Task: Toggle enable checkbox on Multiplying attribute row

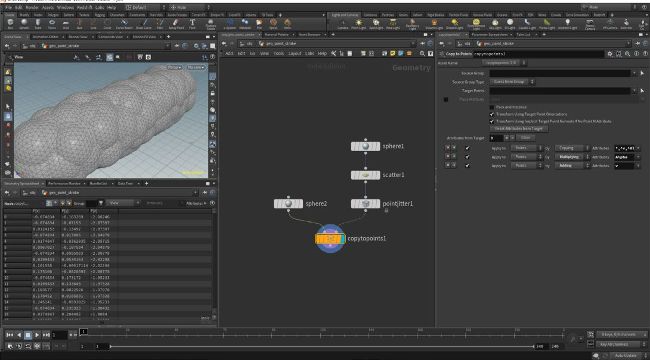Action: tap(468, 157)
